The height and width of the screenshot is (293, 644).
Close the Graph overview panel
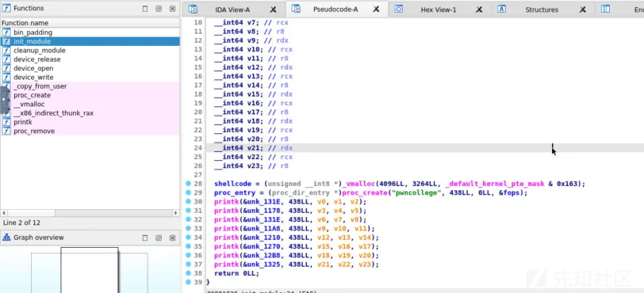[173, 238]
